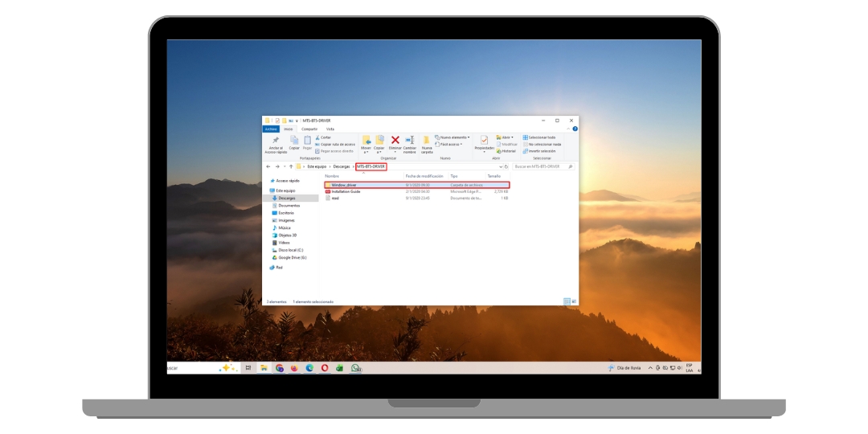
Task: Click Seleccionar todo in ribbon
Action: click(x=541, y=137)
